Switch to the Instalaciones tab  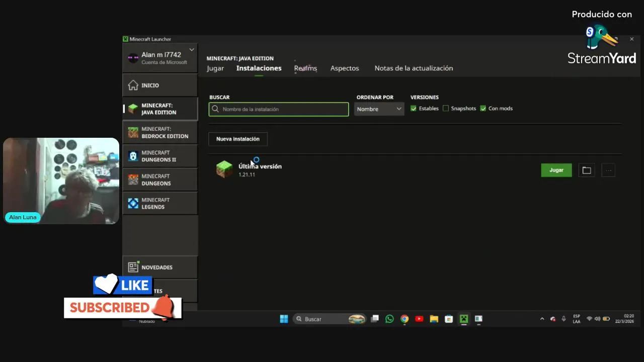pyautogui.click(x=259, y=68)
